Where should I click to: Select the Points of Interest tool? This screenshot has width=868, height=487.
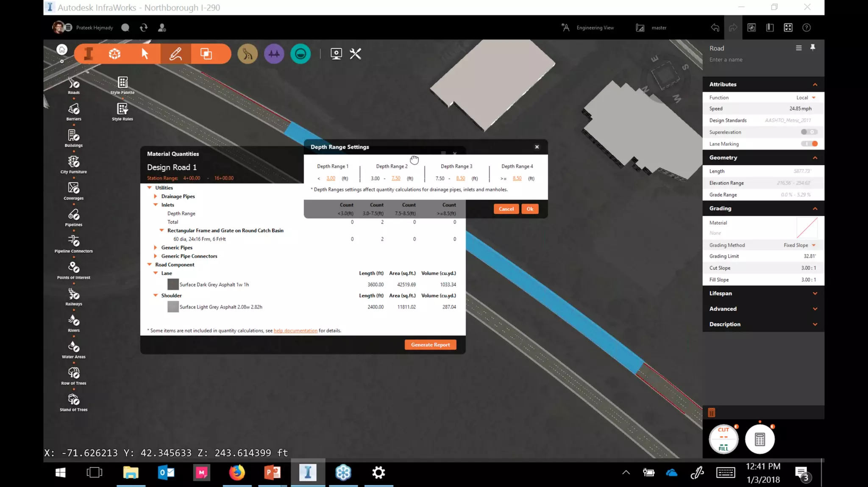click(x=74, y=270)
